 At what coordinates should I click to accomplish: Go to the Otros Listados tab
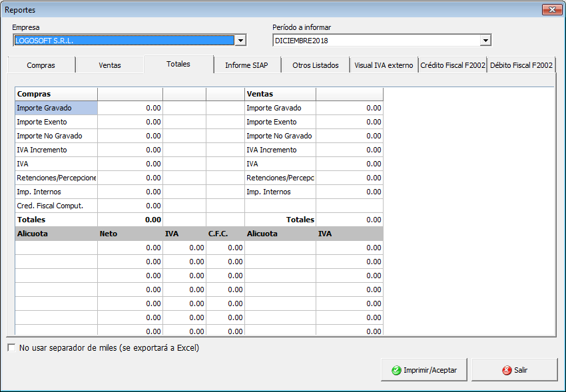tap(316, 65)
